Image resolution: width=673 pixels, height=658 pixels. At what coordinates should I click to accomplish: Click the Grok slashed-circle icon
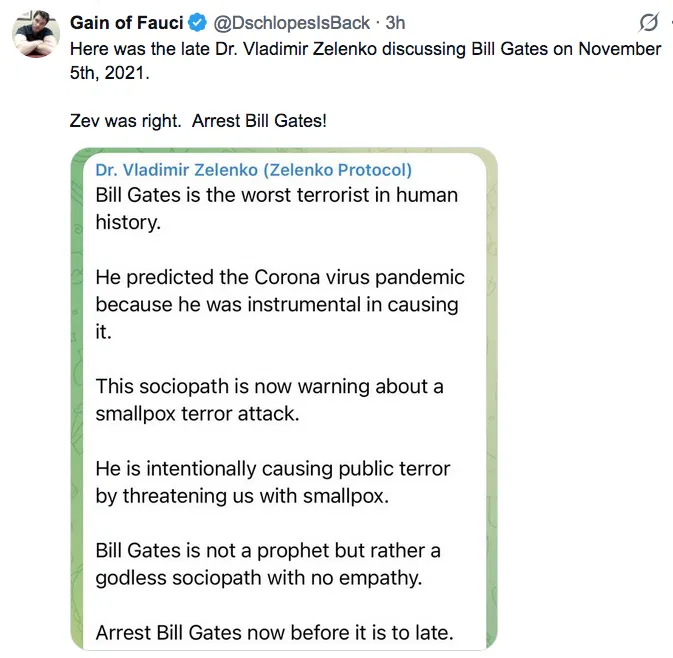click(648, 23)
